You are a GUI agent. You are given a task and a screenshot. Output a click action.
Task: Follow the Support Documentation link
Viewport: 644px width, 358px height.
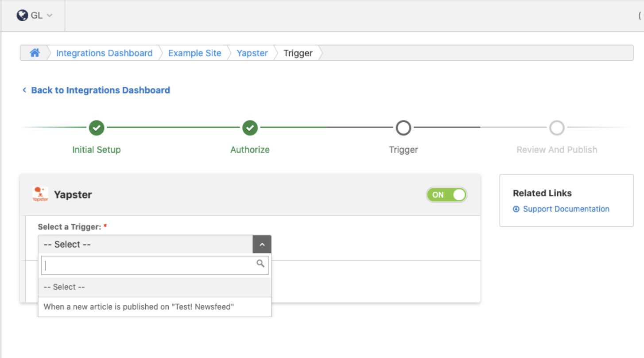(x=566, y=209)
